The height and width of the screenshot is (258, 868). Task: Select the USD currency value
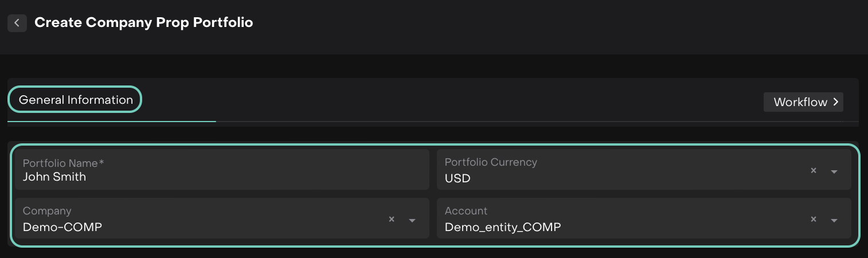(x=458, y=178)
